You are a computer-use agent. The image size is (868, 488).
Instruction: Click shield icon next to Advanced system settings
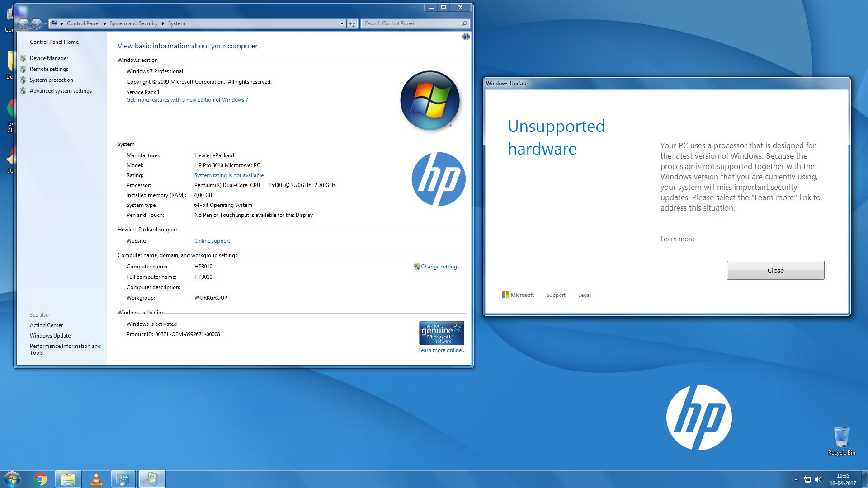(23, 91)
